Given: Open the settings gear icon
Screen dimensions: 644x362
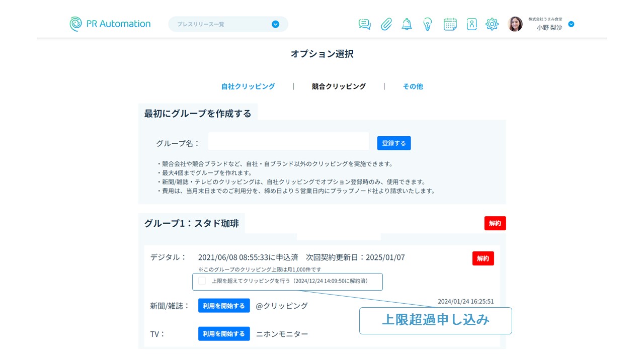Looking at the screenshot, I should tap(492, 24).
